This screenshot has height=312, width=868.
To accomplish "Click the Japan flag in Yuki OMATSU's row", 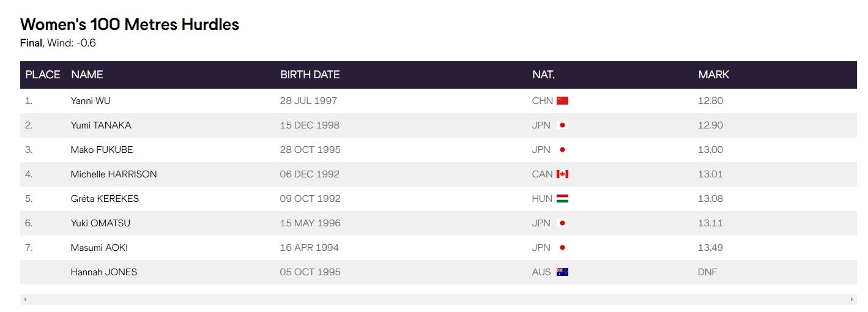I will (562, 223).
